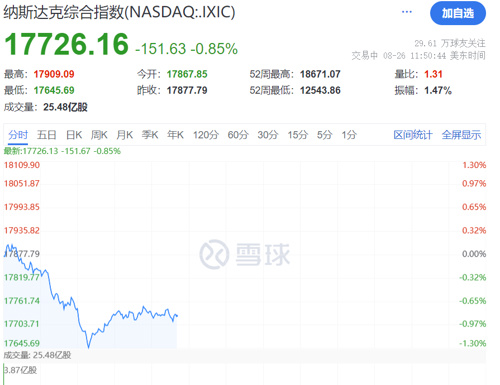Viewport: 500px width, 385px height.
Task: Open the three-dot more options menu
Action: click(407, 12)
